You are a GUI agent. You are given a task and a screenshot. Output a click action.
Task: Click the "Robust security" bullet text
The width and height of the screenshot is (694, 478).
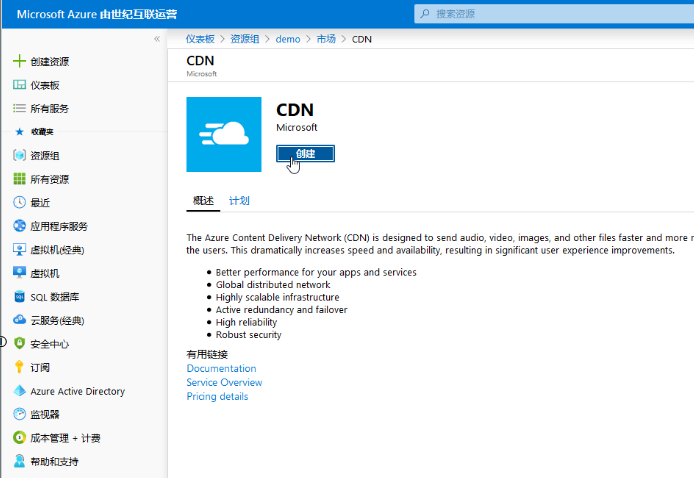(248, 335)
